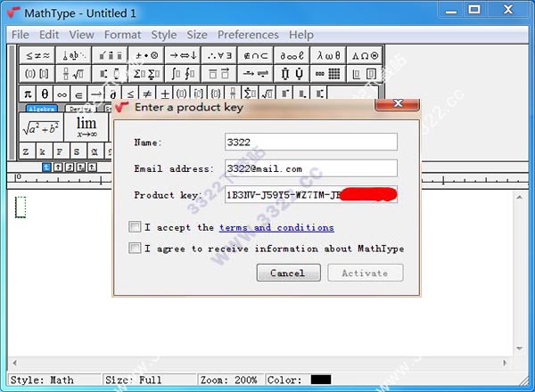Open the labeled arrow templates palette
This screenshot has height=392, width=535.
(256, 74)
